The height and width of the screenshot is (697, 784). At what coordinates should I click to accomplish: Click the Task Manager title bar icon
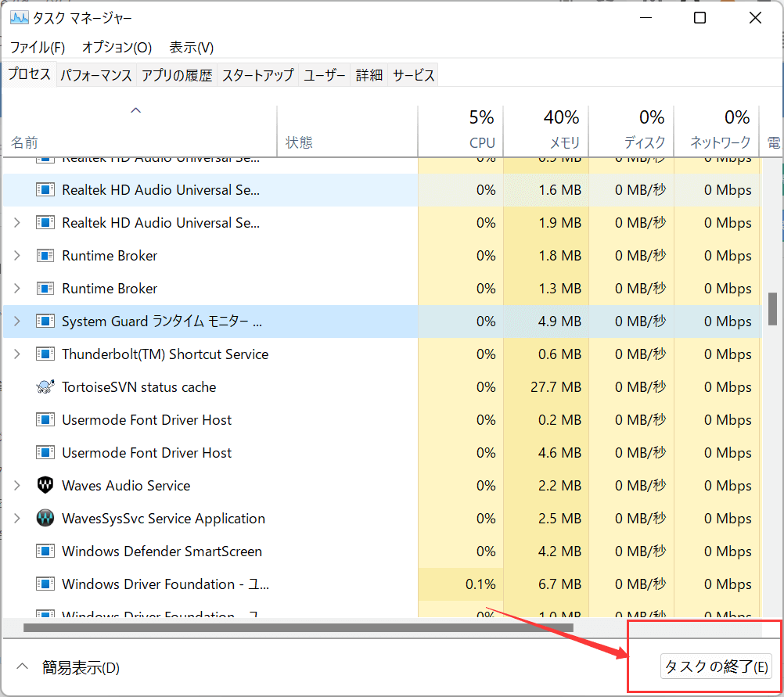pos(19,16)
